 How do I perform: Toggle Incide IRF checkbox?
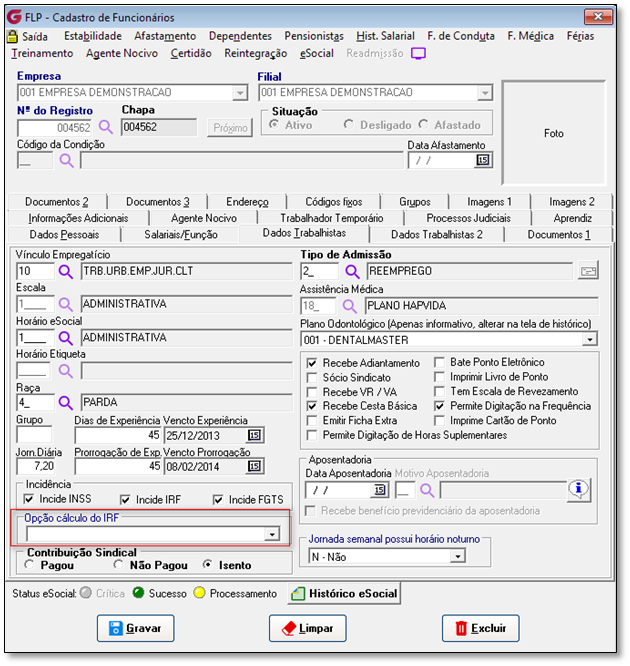[125, 500]
